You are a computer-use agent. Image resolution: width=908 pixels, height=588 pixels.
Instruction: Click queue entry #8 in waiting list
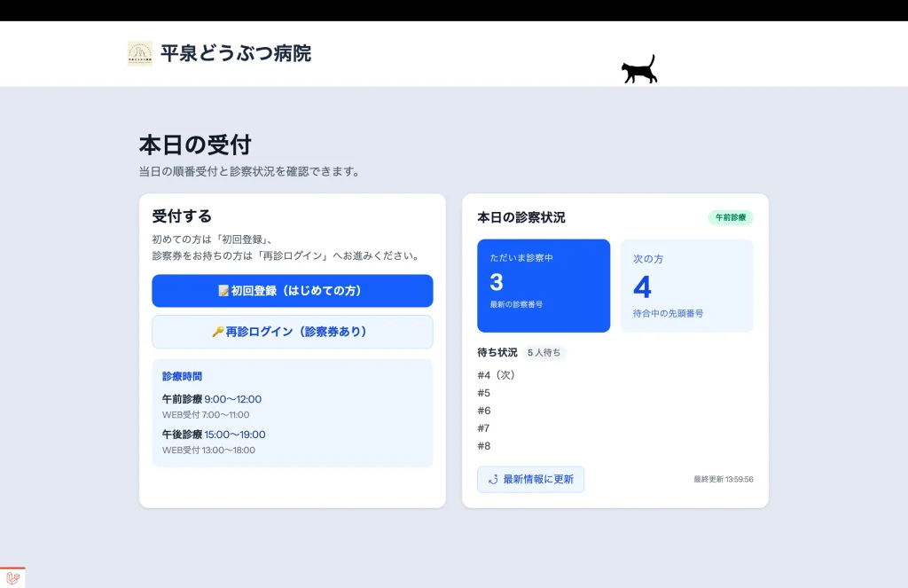tap(484, 446)
